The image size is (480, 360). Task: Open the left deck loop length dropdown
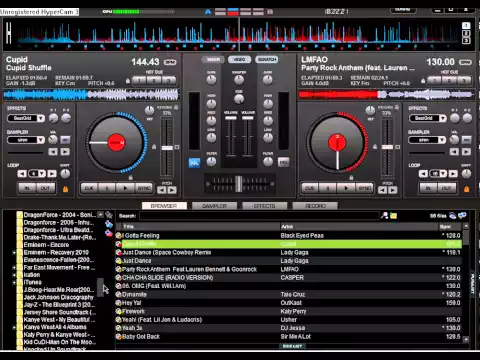point(42,174)
